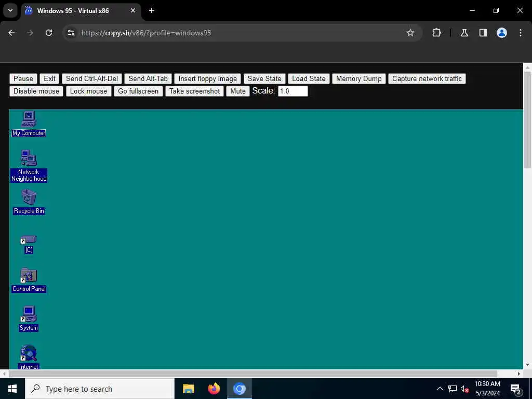Click the Lock mouse button
Viewport: 532px width, 399px height.
tap(88, 91)
